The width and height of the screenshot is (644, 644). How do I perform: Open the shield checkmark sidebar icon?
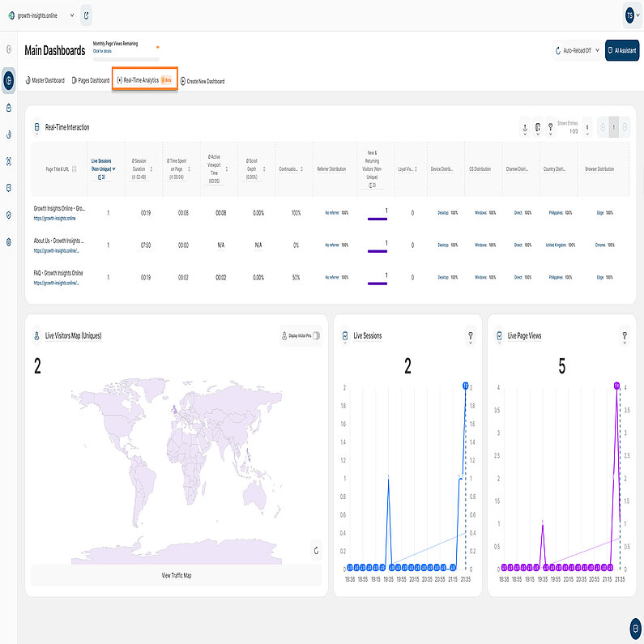(9, 215)
